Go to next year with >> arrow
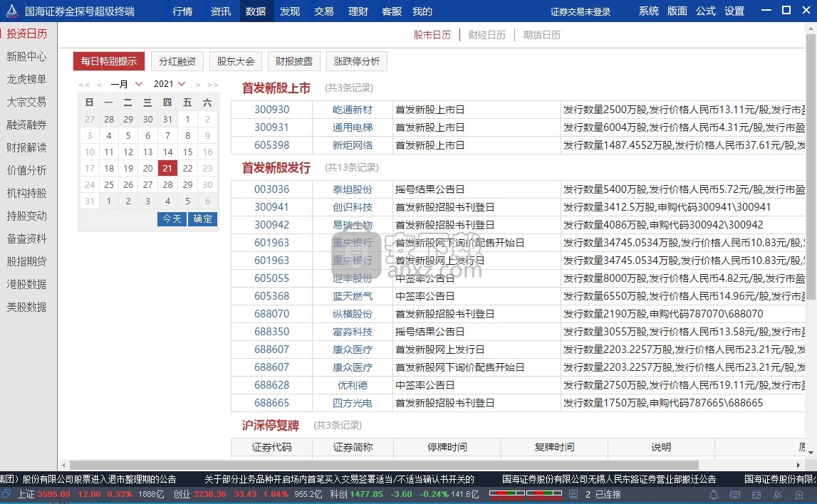This screenshot has width=817, height=504. [x=212, y=84]
